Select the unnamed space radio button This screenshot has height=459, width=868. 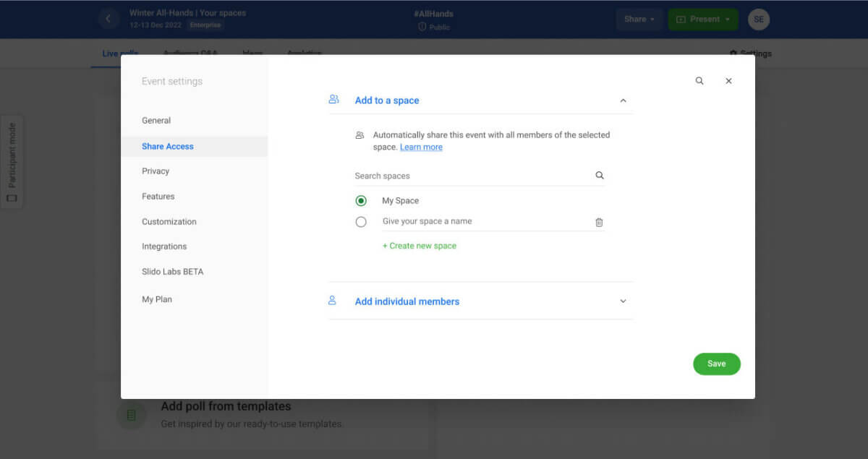pyautogui.click(x=361, y=222)
